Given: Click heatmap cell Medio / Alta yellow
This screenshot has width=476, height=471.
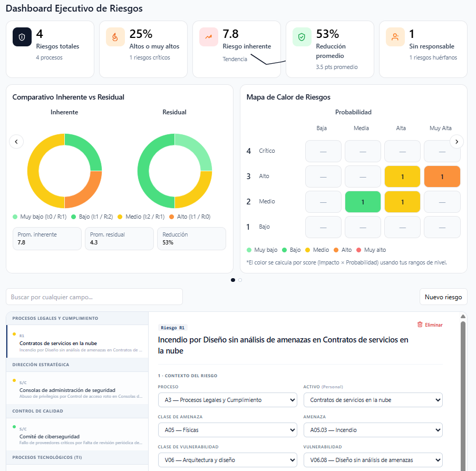Looking at the screenshot, I should pos(402,202).
